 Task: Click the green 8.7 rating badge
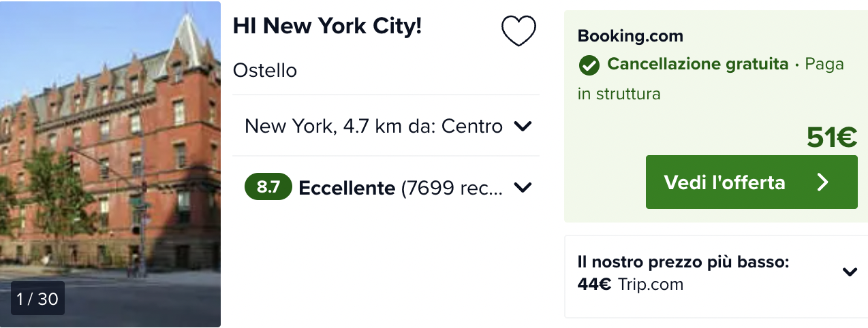coord(268,187)
